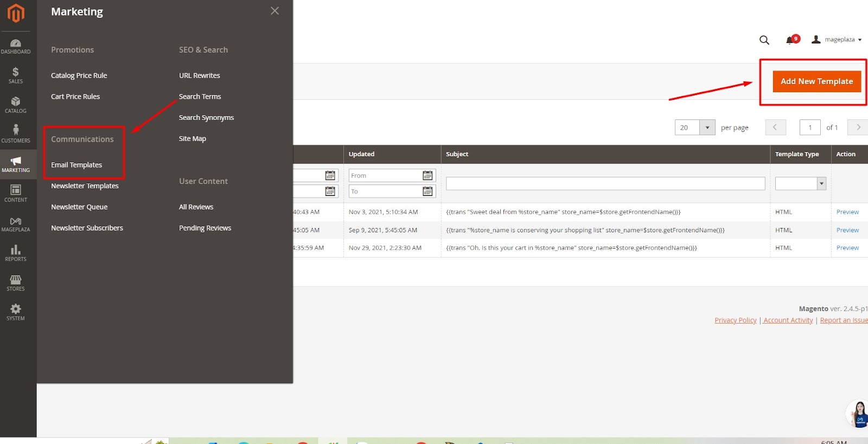
Task: Click the page number input field
Action: (810, 128)
